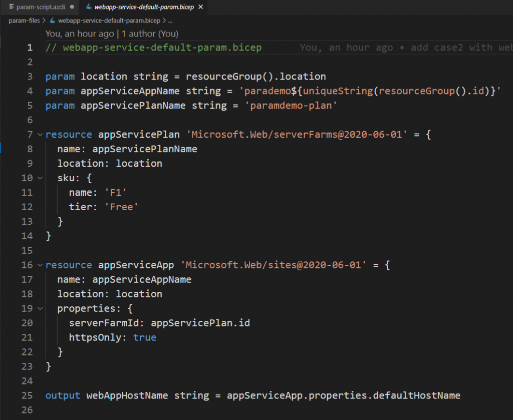Click the azcli file icon in tab
Image resolution: width=513 pixels, height=420 pixels.
tap(12, 7)
